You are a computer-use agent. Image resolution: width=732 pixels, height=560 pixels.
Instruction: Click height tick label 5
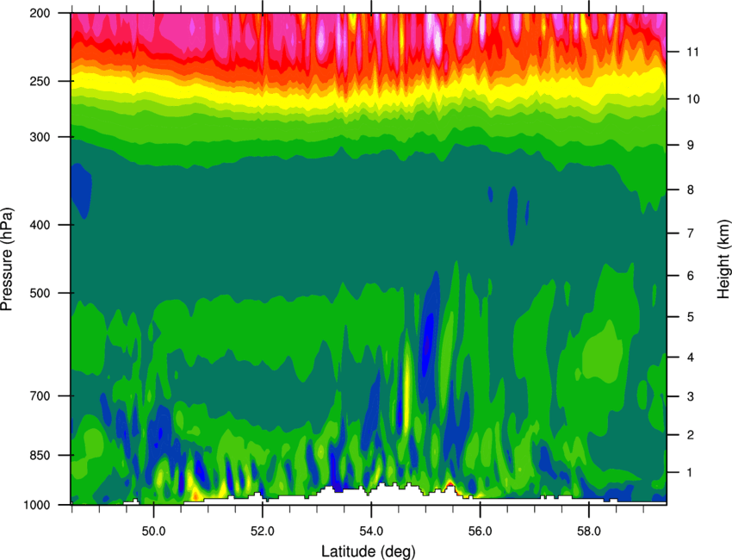[690, 317]
